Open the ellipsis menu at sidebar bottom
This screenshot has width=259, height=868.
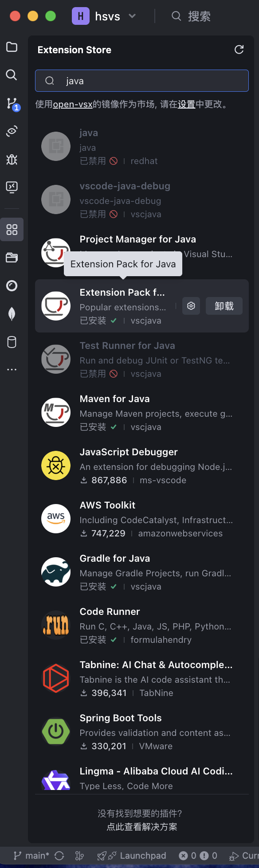pos(12,369)
